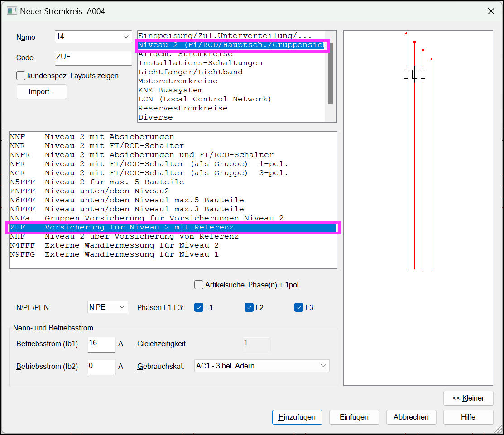The height and width of the screenshot is (435, 504).
Task: Click the Abbrechen button
Action: tap(411, 417)
